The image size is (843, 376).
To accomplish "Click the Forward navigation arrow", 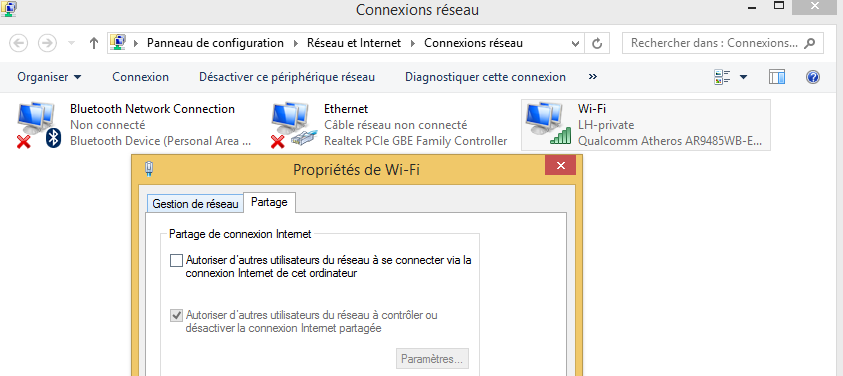I will coord(47,43).
